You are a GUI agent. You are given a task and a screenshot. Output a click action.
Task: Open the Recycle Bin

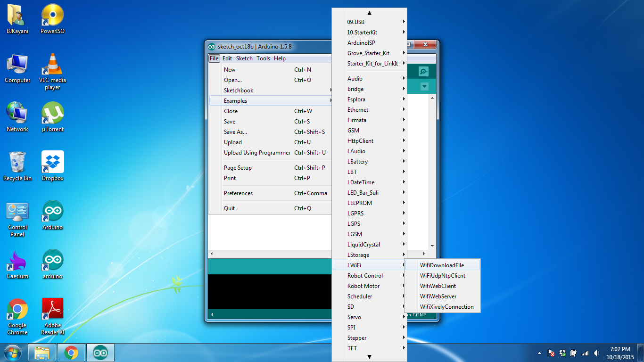[17, 166]
